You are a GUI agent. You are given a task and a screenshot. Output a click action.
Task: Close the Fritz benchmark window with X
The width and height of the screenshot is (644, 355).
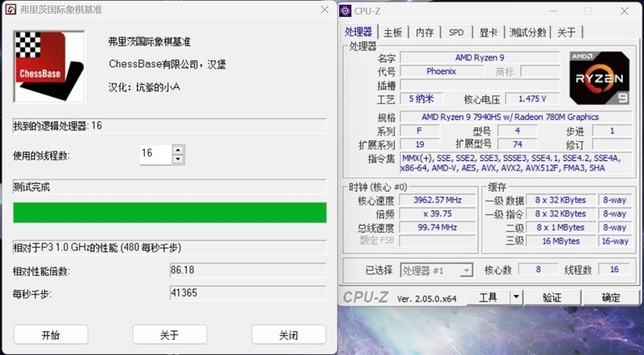click(324, 10)
